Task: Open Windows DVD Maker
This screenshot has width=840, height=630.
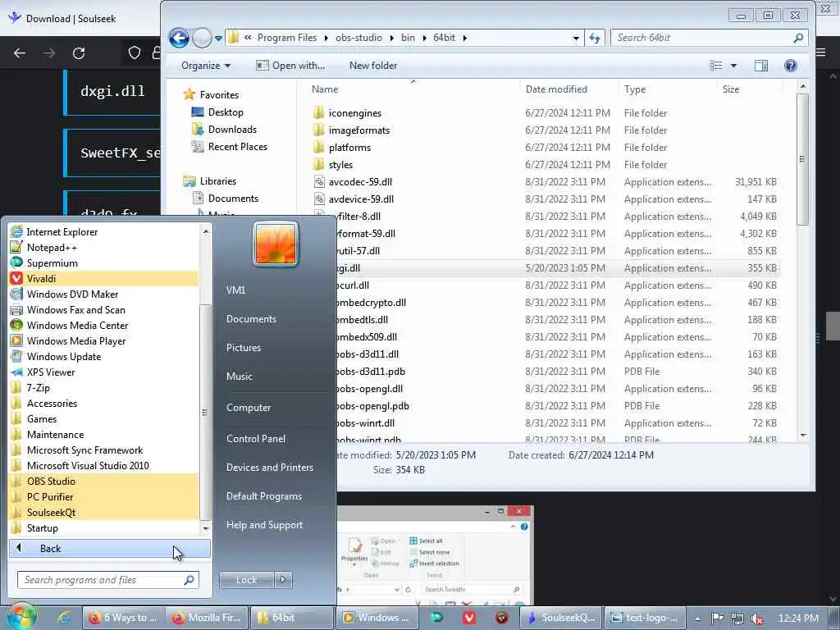Action: 104,294
